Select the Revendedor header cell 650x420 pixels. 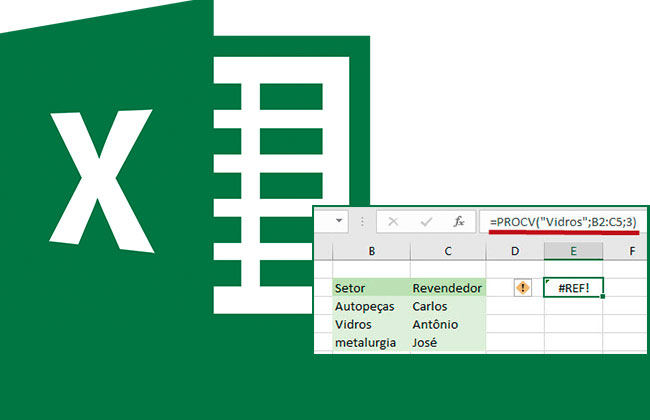[x=448, y=288]
